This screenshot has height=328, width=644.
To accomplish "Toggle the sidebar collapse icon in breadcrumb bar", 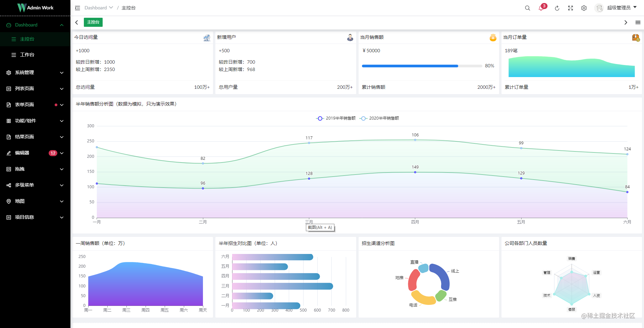I will pyautogui.click(x=77, y=8).
